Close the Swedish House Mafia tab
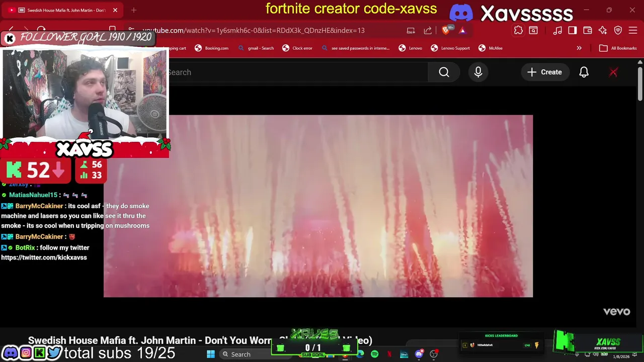Viewport: 644px width, 362px height. pos(115,10)
